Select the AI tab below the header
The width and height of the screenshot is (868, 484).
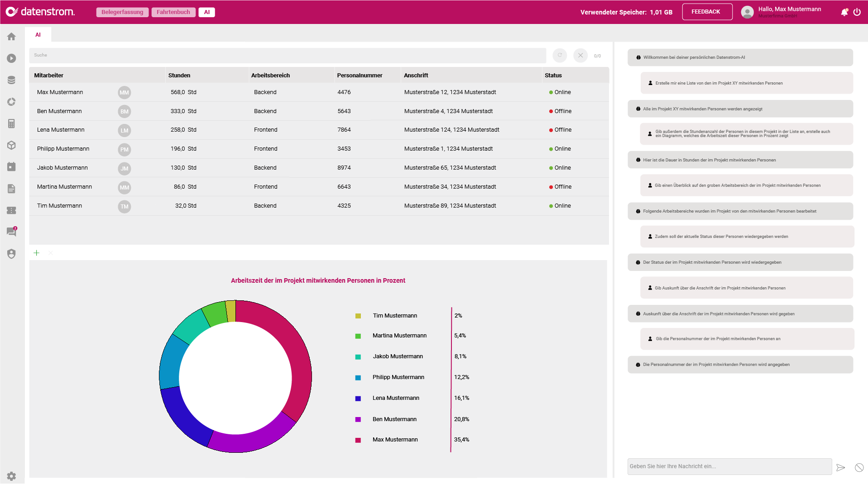38,35
